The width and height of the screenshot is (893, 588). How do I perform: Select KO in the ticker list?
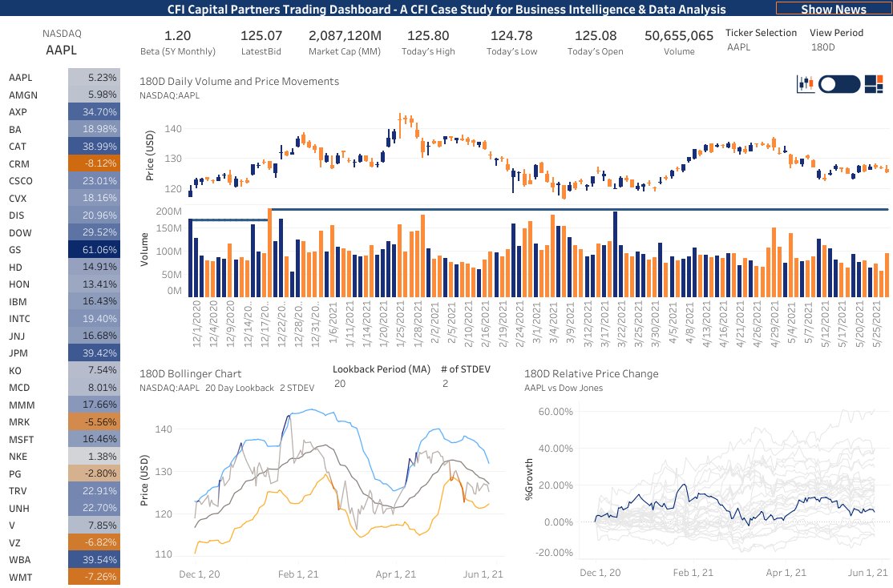pos(14,371)
